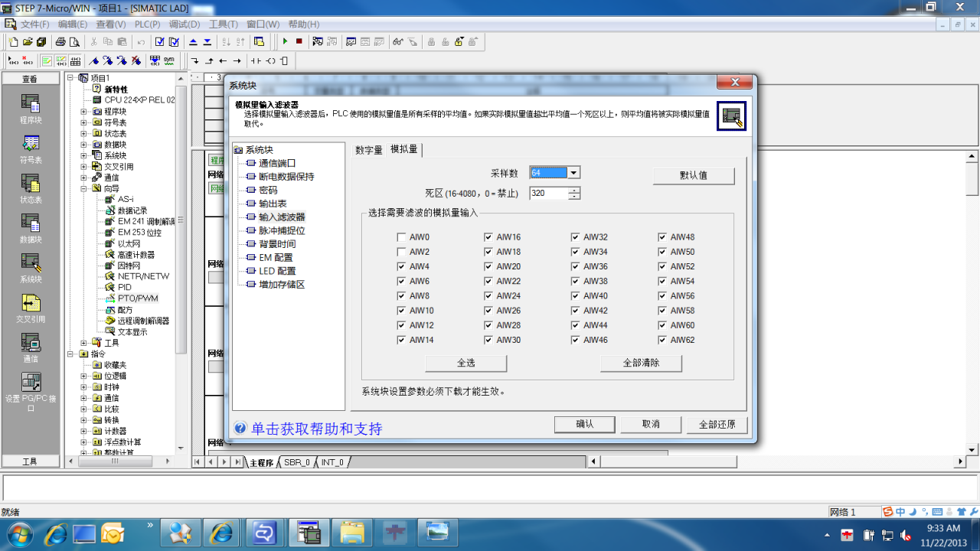Uncheck the AIW40 filter checkbox

[x=575, y=296]
